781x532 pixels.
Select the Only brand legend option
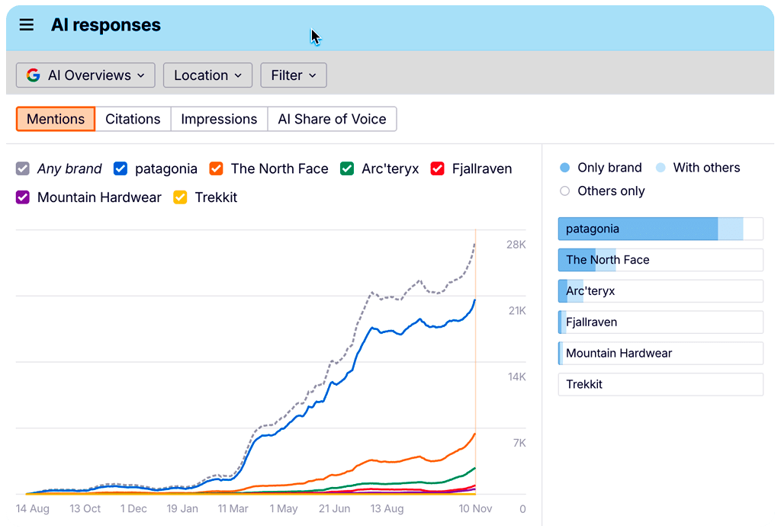[x=564, y=168]
